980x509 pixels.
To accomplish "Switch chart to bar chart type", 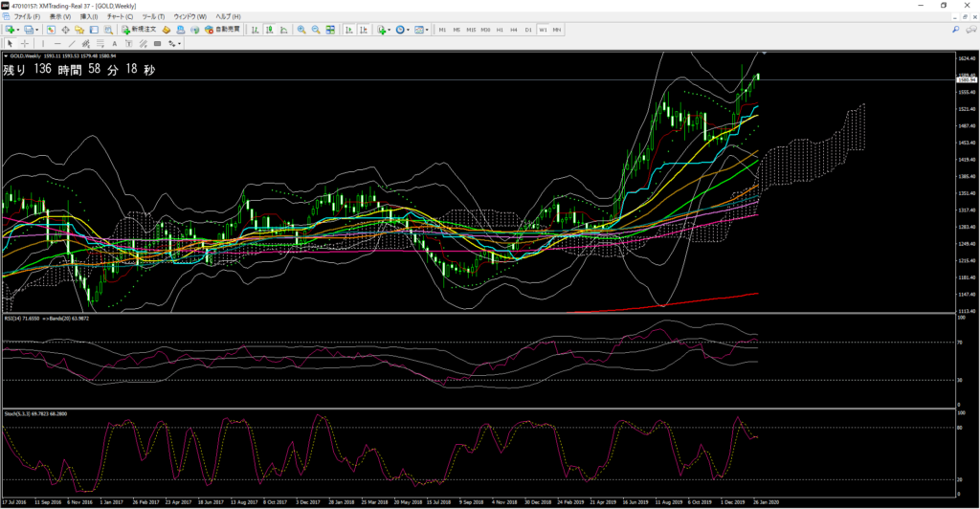I will coord(255,30).
